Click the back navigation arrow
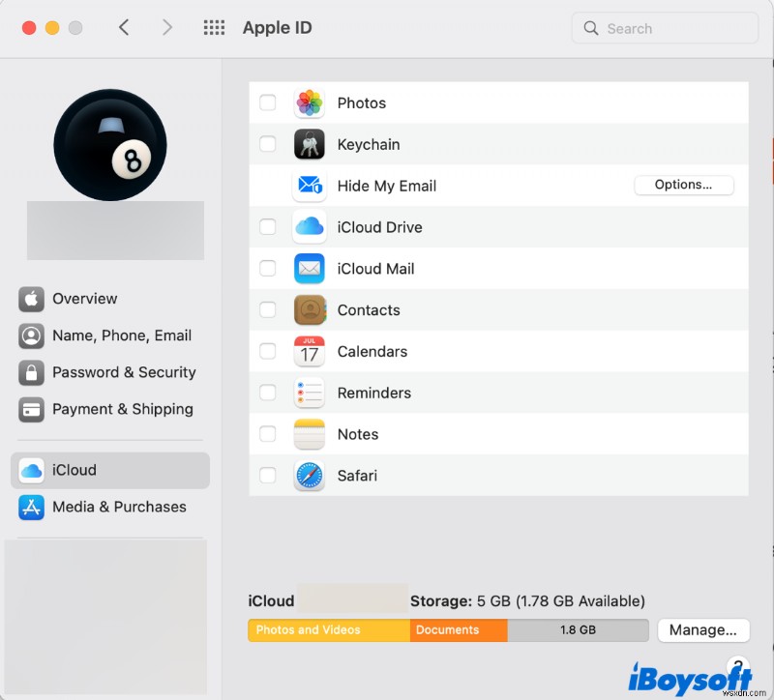This screenshot has width=774, height=700. (125, 27)
